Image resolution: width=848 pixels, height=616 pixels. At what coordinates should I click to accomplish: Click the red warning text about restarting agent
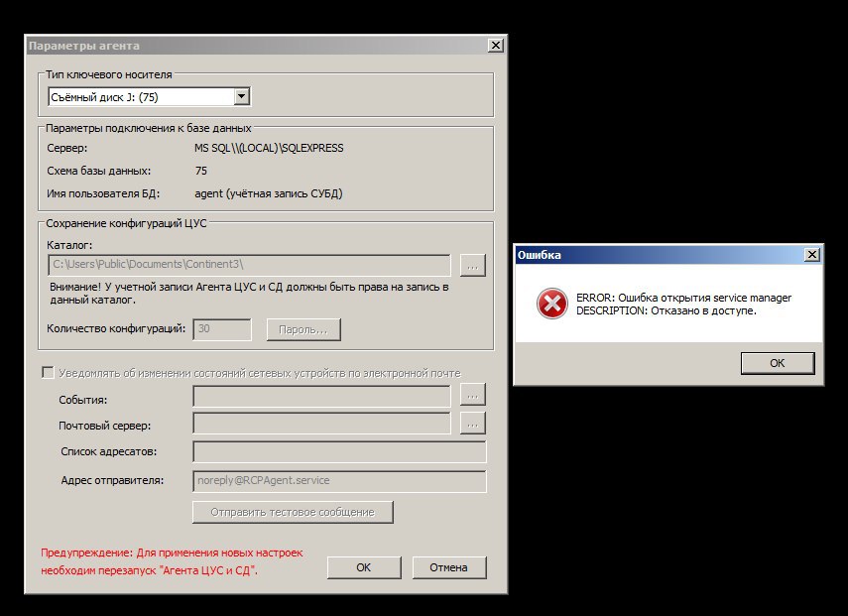[x=172, y=561]
